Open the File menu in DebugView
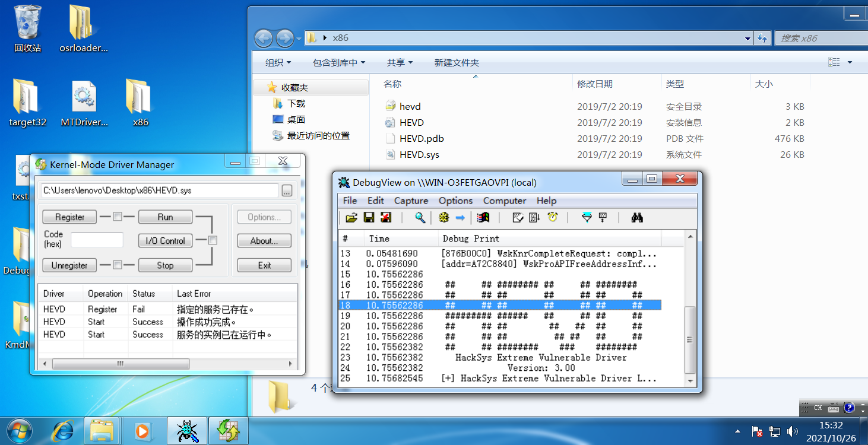Viewport: 868px width, 445px height. (x=350, y=201)
